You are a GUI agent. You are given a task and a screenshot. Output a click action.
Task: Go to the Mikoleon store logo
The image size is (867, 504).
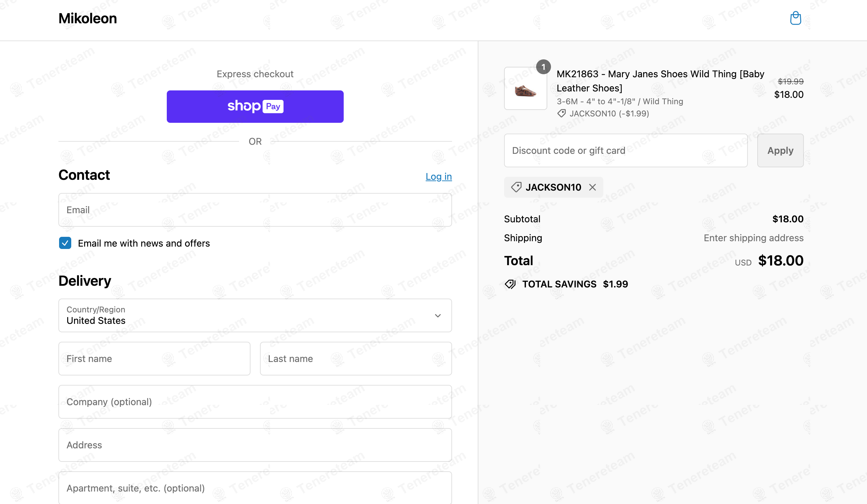(88, 19)
